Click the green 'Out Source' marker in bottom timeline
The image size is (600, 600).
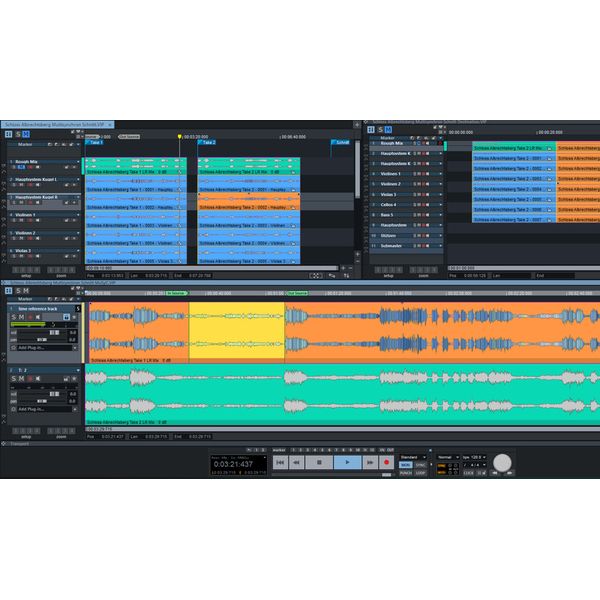298,293
